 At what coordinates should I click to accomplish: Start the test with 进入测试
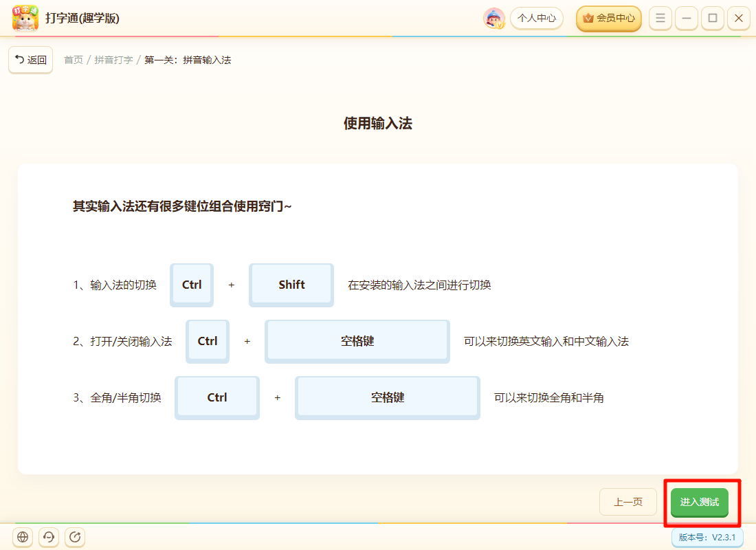700,503
